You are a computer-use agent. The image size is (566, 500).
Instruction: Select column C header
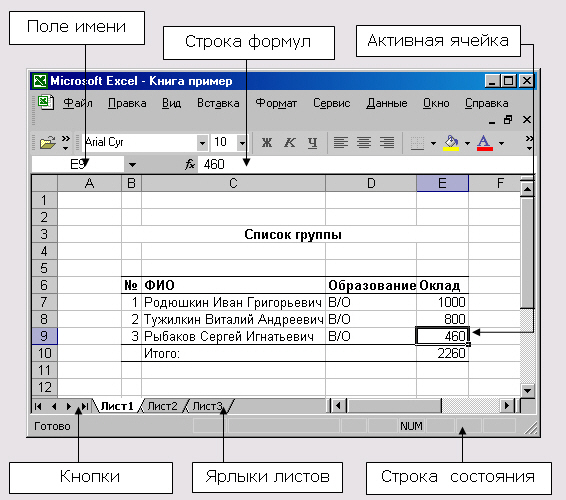(x=234, y=183)
